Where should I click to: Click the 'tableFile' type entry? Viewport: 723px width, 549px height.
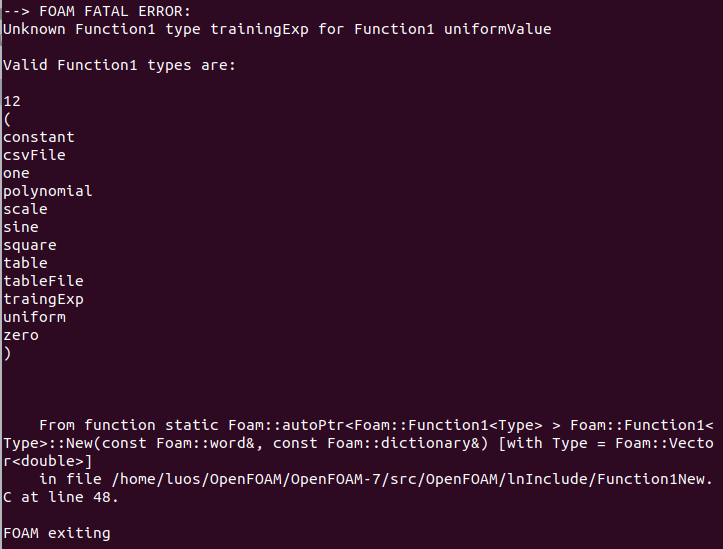[x=44, y=281]
